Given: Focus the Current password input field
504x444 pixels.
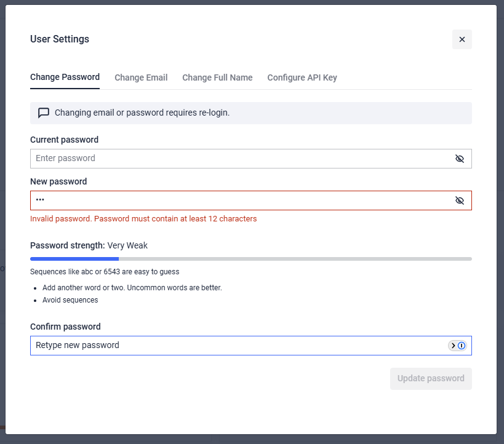Looking at the screenshot, I should pos(240,159).
